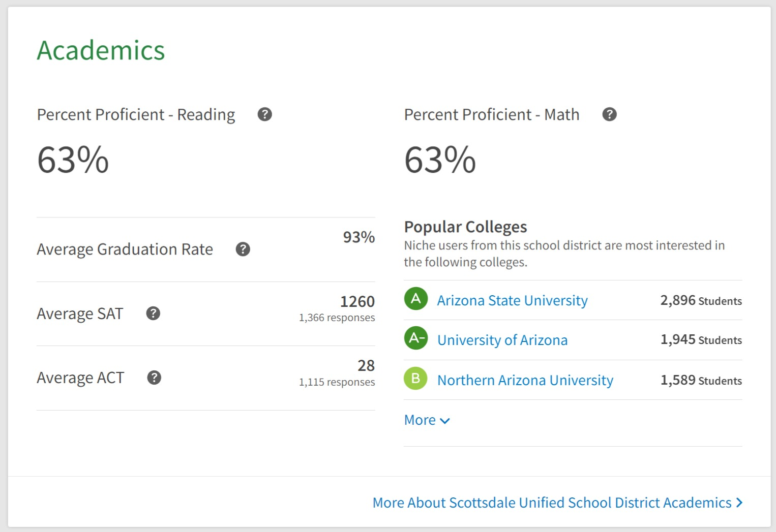Visit the Northern Arizona University link

(x=525, y=380)
